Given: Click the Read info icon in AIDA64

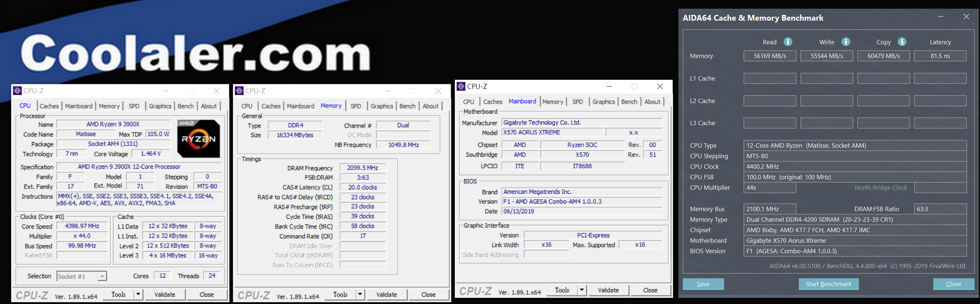Looking at the screenshot, I should click(788, 41).
